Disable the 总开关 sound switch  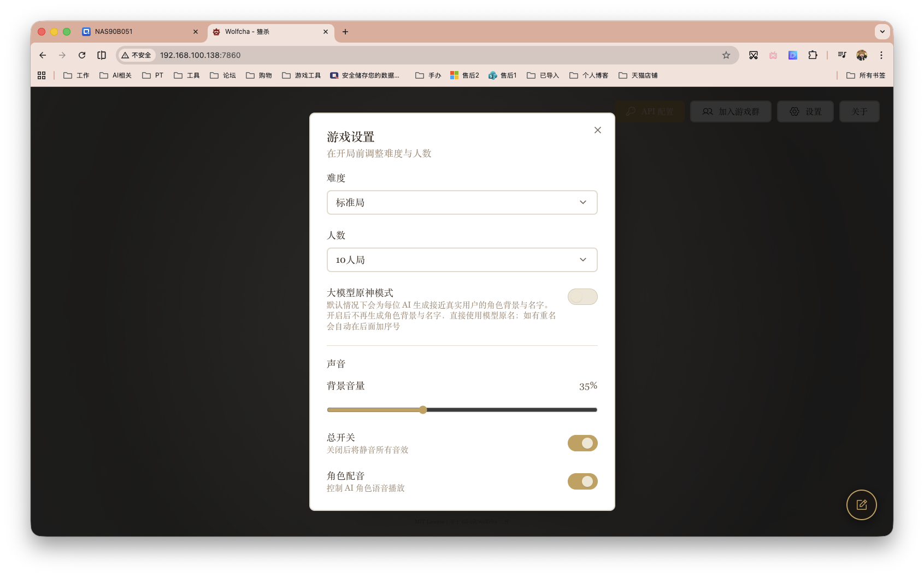[582, 443]
